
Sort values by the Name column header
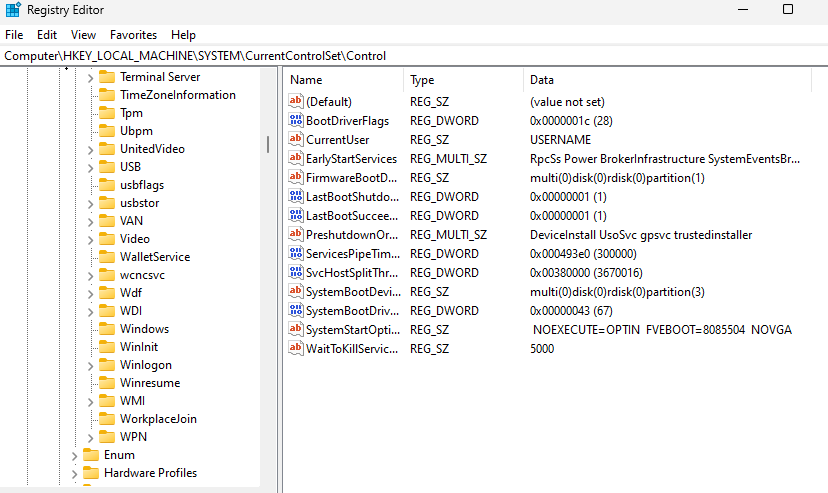[x=344, y=80]
